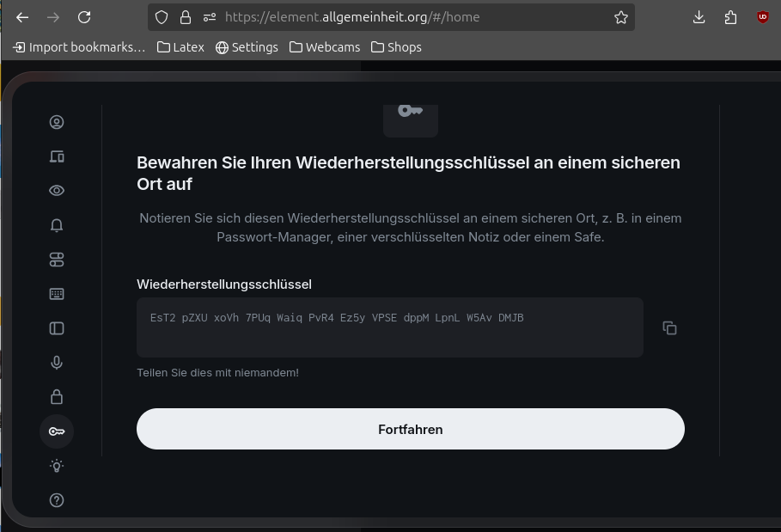
Task: Open Keyboard shortcuts settings icon
Action: 57,294
